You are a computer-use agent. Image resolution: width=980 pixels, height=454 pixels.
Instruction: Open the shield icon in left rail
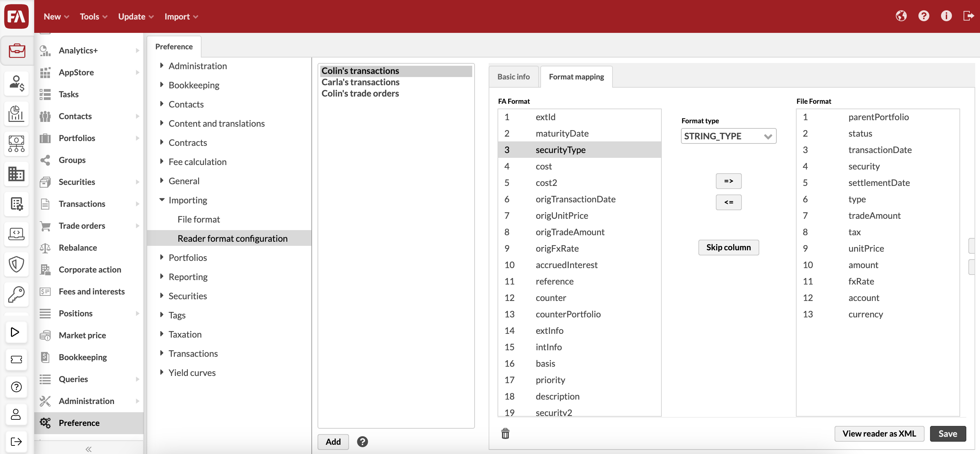pyautogui.click(x=17, y=264)
